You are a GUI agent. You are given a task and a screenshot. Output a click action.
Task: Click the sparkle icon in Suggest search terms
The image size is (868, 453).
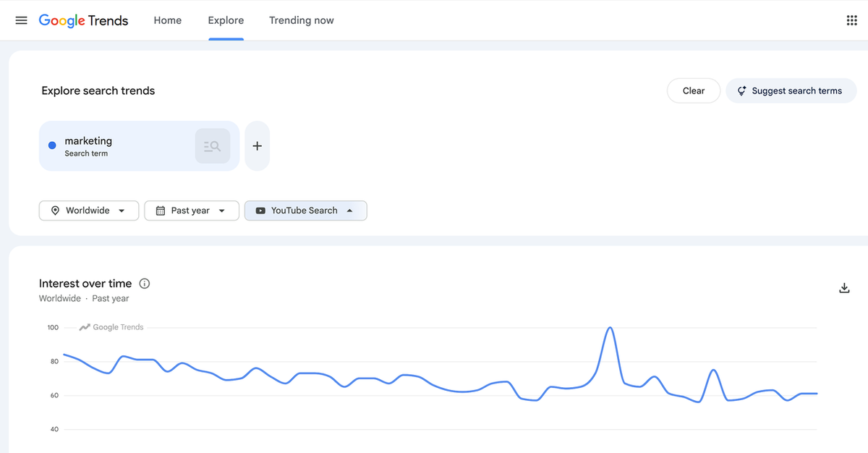(x=741, y=90)
